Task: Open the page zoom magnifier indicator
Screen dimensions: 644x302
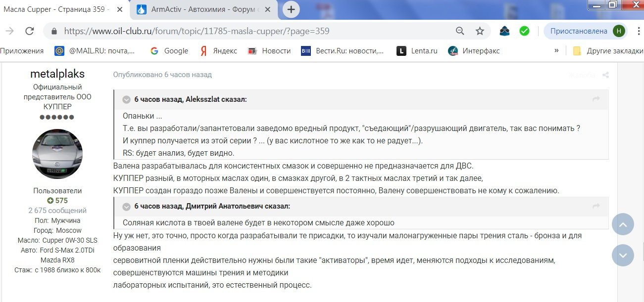Action: click(x=460, y=31)
